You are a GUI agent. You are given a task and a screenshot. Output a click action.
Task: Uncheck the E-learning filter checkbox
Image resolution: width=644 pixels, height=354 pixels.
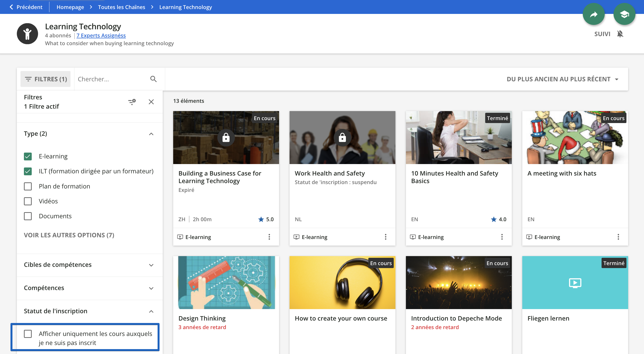coord(28,156)
